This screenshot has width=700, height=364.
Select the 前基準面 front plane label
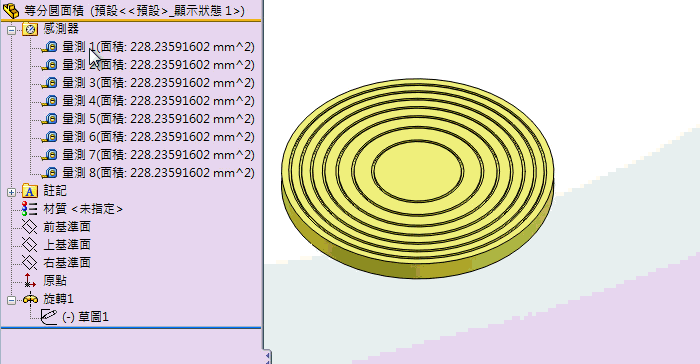tap(67, 227)
